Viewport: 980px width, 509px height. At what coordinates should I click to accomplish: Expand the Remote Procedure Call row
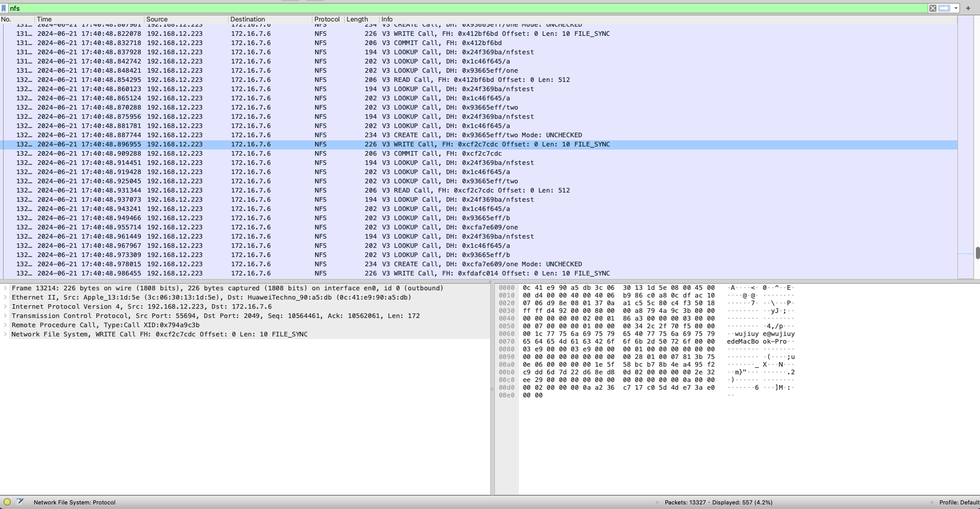(x=6, y=325)
